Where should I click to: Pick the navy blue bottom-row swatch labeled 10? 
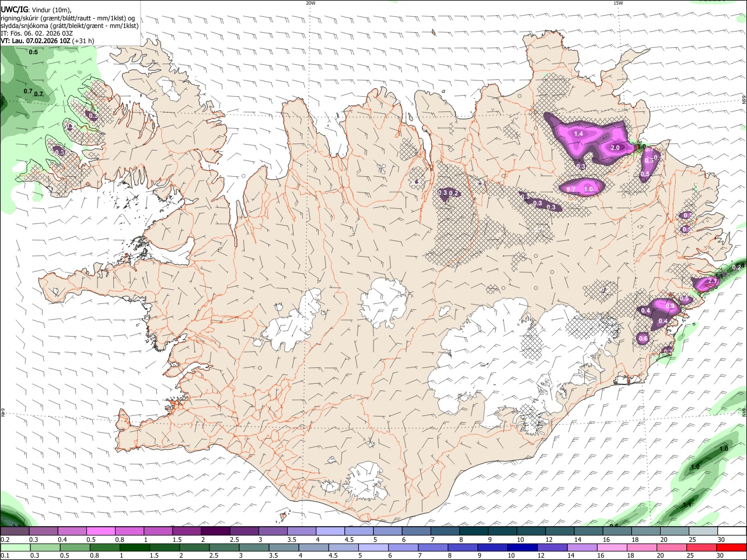521,548
